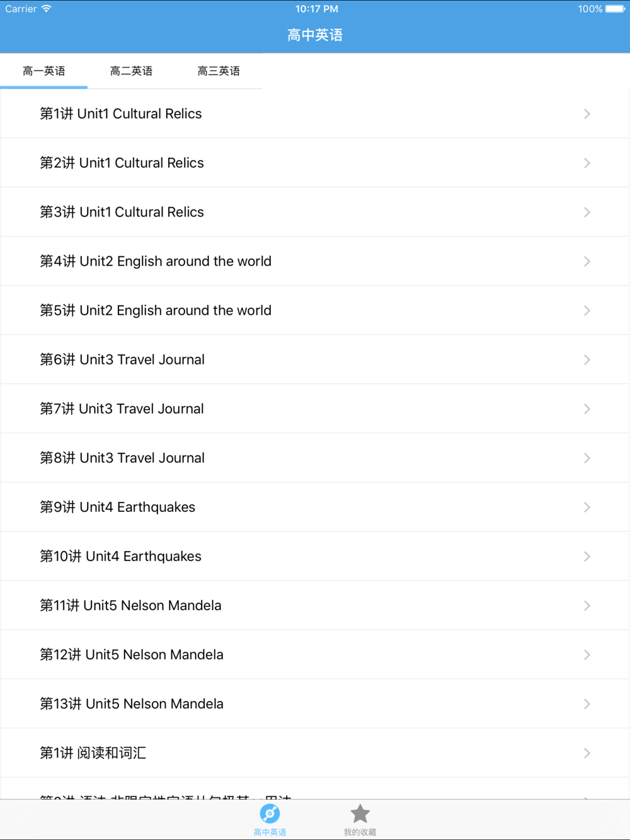Tap chevron for 第13讲 Unit5 Nelson Mandela
Image resolution: width=630 pixels, height=840 pixels.
(x=587, y=703)
